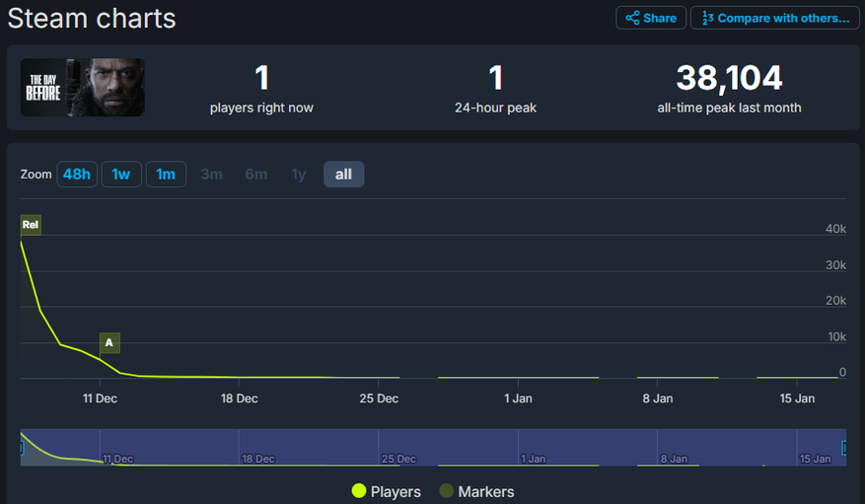Grab the right navigator range handle
Viewport: 865px width, 504px height.
tap(844, 447)
